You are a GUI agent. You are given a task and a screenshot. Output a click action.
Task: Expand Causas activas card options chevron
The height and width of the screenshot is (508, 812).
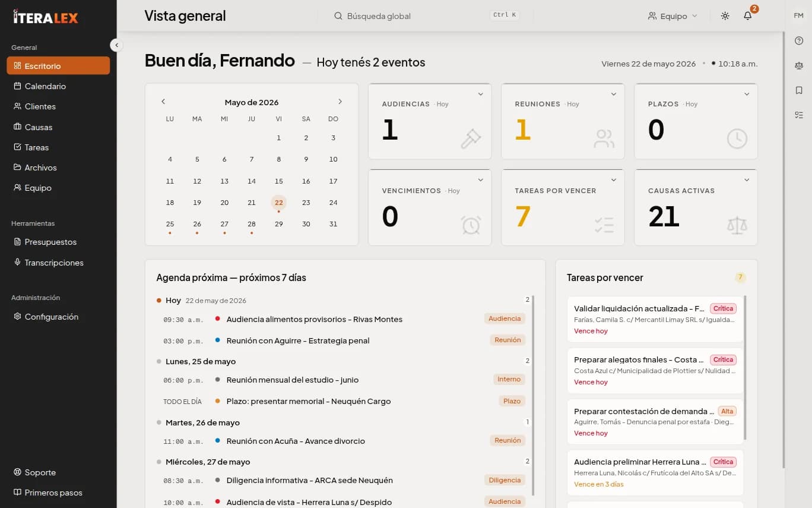[747, 180]
